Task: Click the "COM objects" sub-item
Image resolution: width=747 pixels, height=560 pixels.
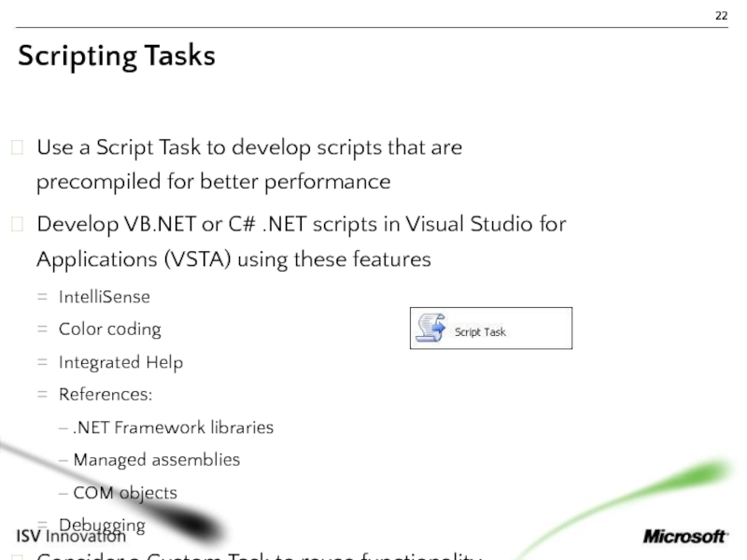Action: pyautogui.click(x=124, y=493)
